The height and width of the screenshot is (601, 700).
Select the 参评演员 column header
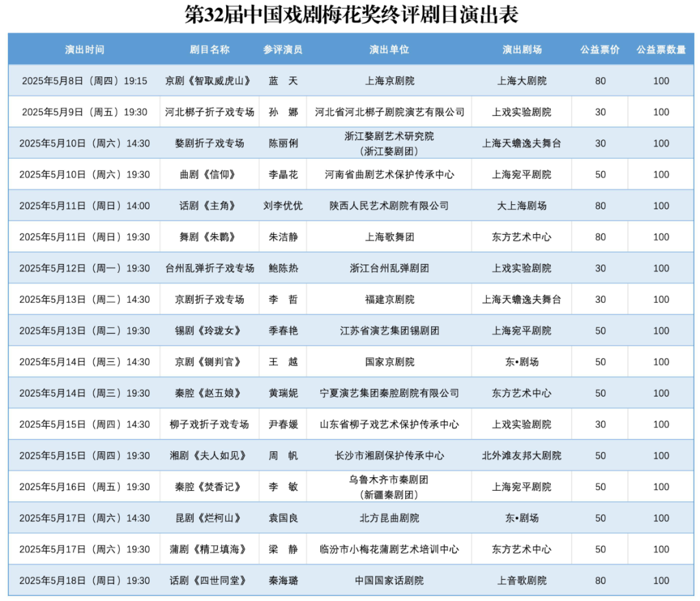click(283, 49)
